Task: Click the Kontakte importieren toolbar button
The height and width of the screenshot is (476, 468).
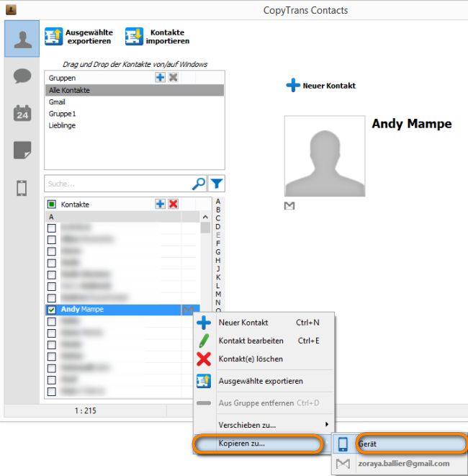Action: [157, 37]
